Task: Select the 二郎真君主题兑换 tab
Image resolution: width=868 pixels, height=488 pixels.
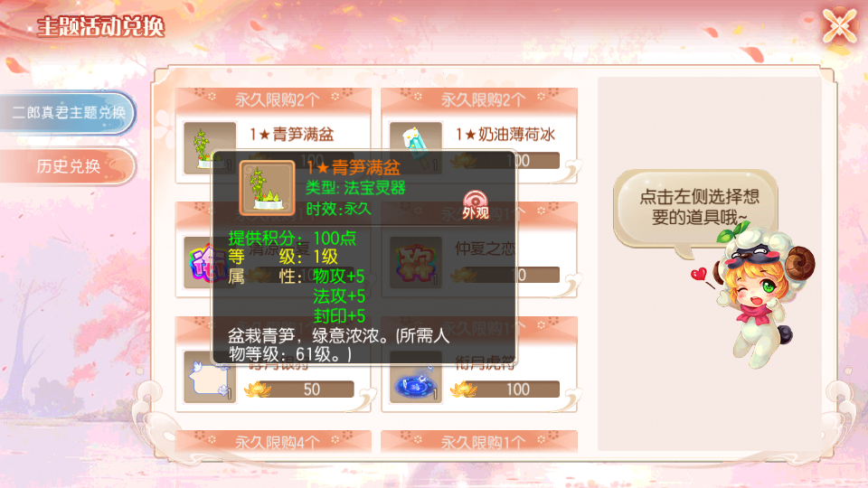Action: coord(68,113)
